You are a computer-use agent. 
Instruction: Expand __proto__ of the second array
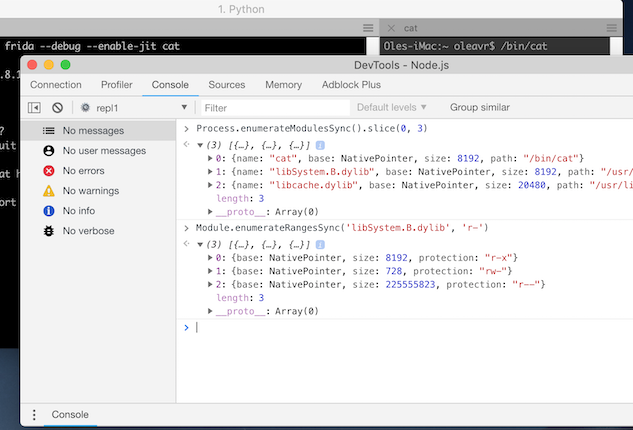210,311
